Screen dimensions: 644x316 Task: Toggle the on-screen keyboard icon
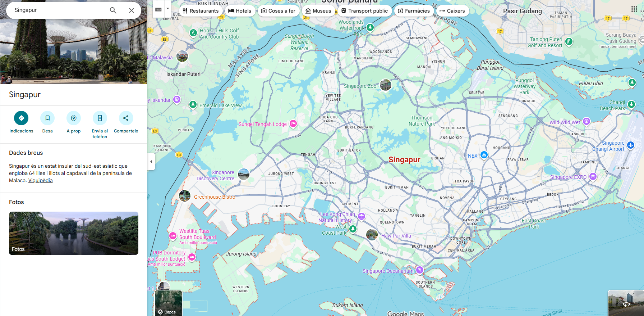point(158,9)
